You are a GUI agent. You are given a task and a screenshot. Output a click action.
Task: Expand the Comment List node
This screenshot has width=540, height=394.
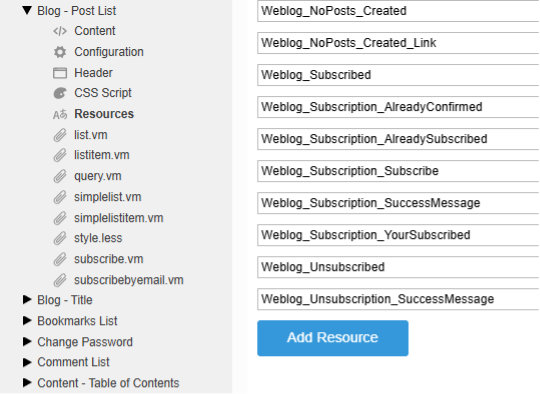coord(27,362)
